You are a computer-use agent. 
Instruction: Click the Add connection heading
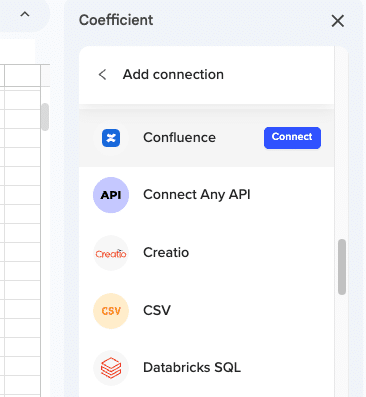coord(173,74)
